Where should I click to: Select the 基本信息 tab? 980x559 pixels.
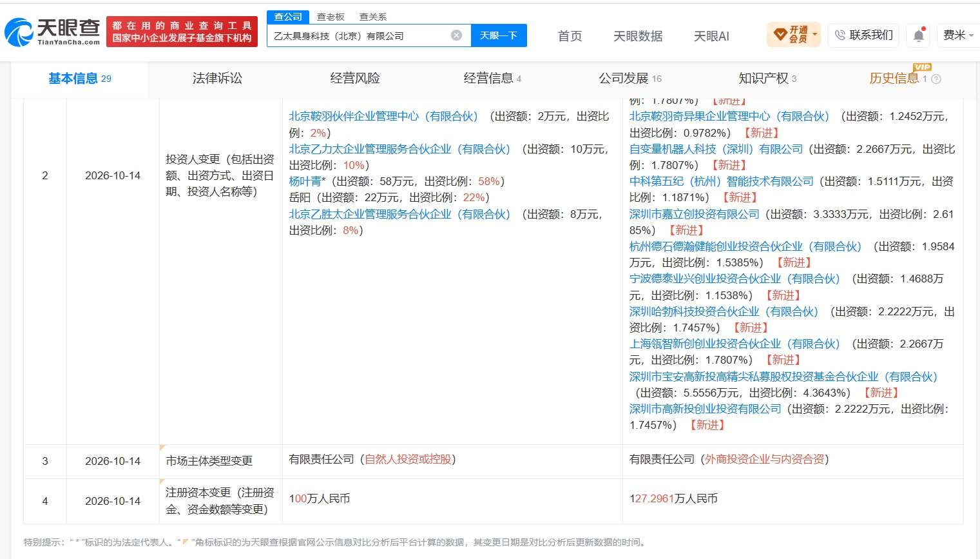tap(80, 79)
